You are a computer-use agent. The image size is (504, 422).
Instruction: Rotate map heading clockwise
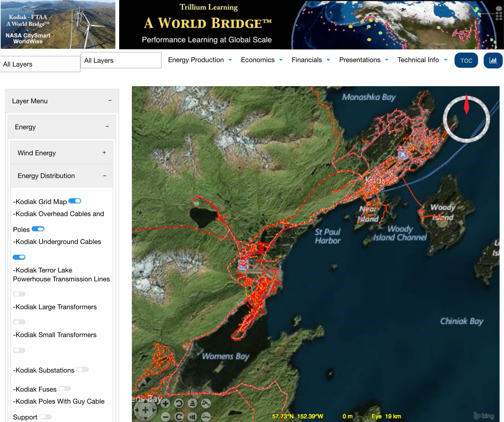pyautogui.click(x=179, y=417)
